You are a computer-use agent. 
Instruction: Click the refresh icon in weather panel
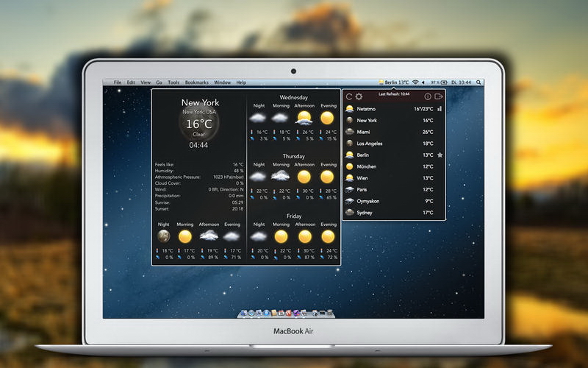[x=349, y=96]
